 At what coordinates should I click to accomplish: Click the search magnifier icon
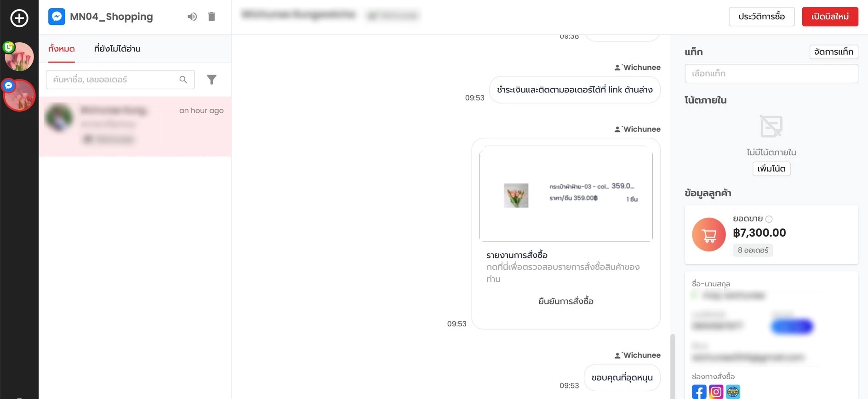(183, 80)
